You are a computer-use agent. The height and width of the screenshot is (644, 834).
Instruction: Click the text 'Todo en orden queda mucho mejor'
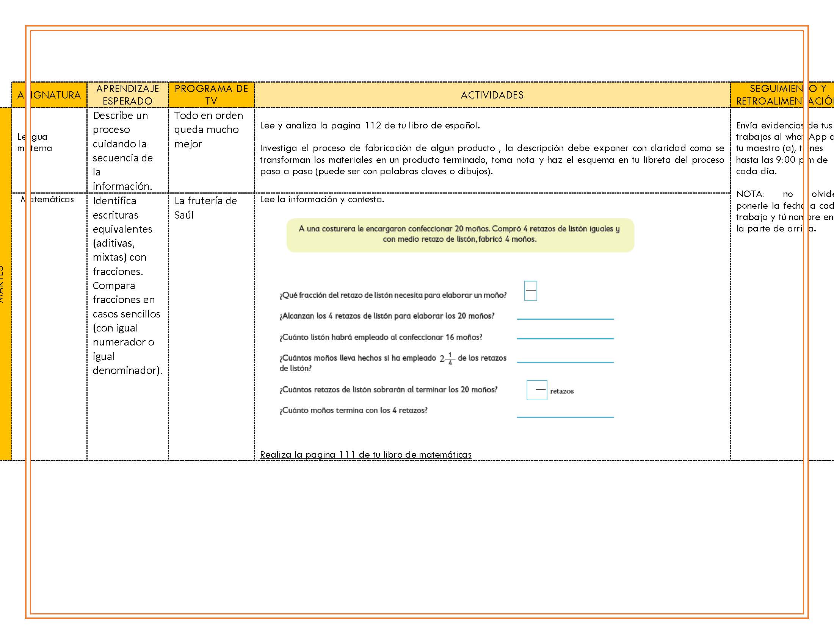208,130
